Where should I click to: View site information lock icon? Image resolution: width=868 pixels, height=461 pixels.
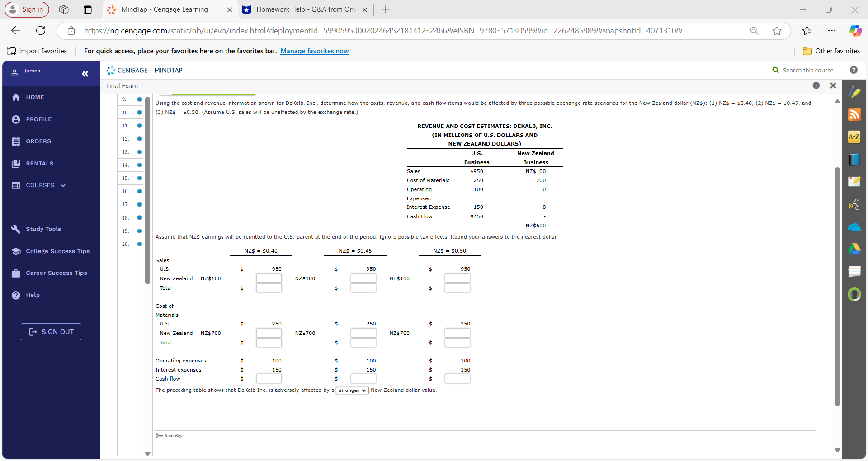[71, 31]
